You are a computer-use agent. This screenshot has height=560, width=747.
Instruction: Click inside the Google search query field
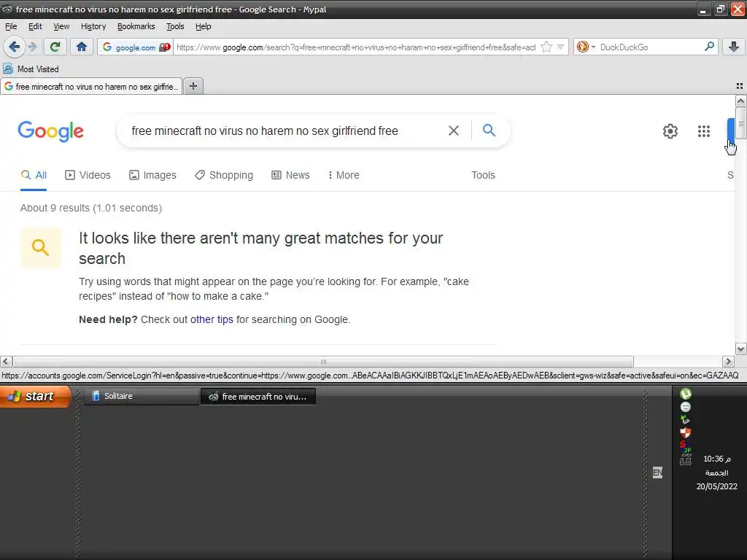coord(281,131)
